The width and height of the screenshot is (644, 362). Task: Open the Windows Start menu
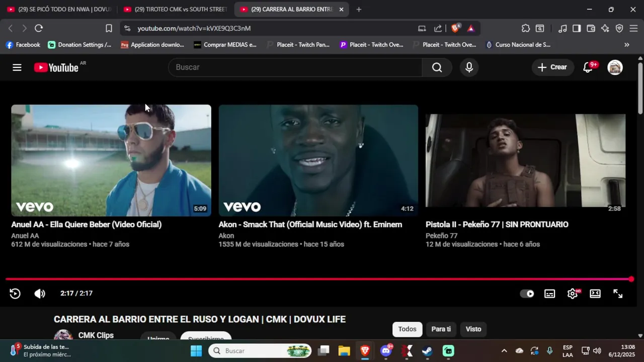click(x=196, y=350)
